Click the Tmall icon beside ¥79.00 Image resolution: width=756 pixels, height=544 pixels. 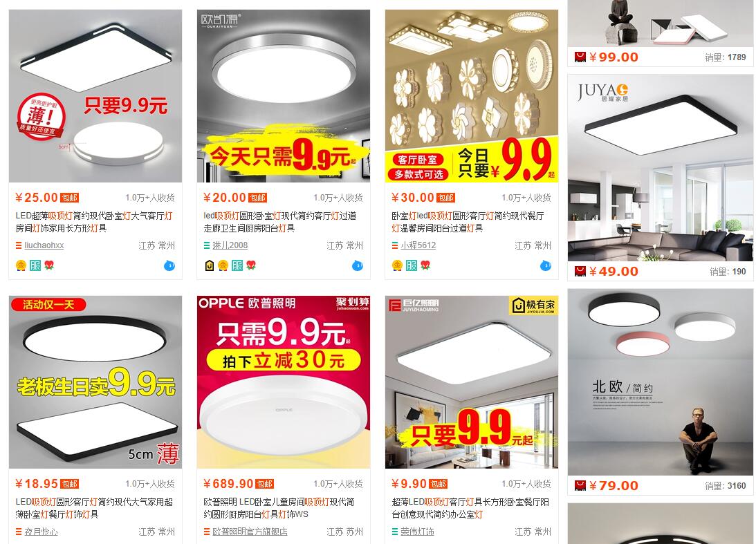[x=580, y=486]
